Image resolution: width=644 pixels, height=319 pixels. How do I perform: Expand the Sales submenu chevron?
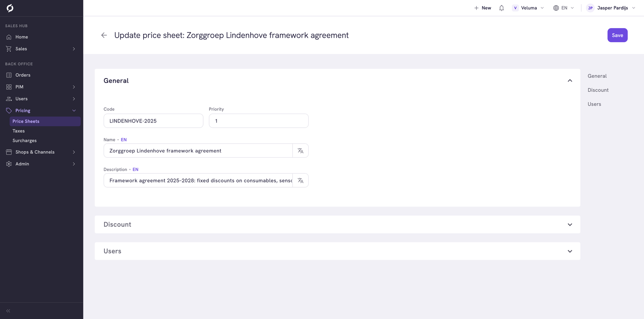[74, 49]
